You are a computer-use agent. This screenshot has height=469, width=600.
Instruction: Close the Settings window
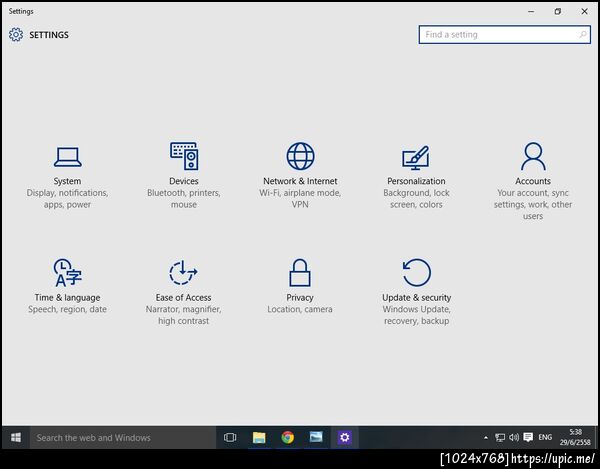pyautogui.click(x=584, y=11)
